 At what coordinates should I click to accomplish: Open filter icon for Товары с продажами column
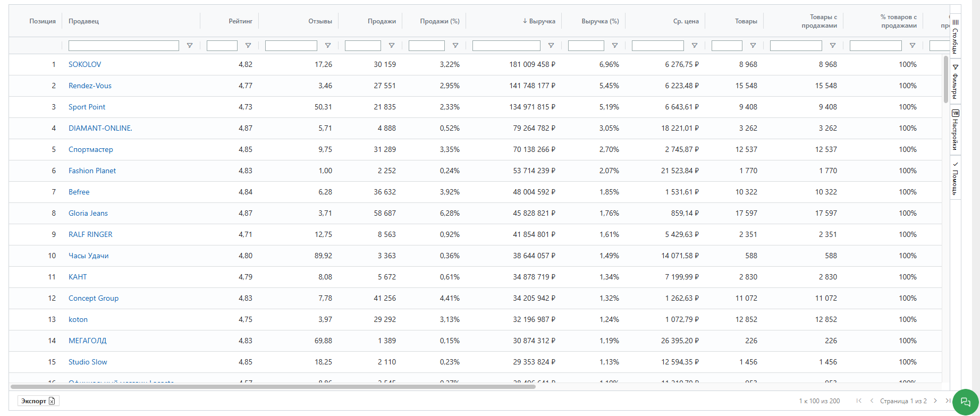[833, 46]
